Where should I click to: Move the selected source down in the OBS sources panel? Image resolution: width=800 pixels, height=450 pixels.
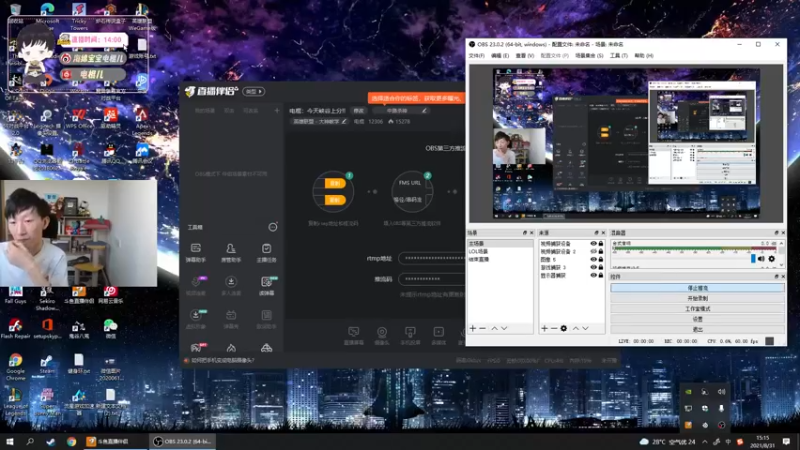coord(585,328)
